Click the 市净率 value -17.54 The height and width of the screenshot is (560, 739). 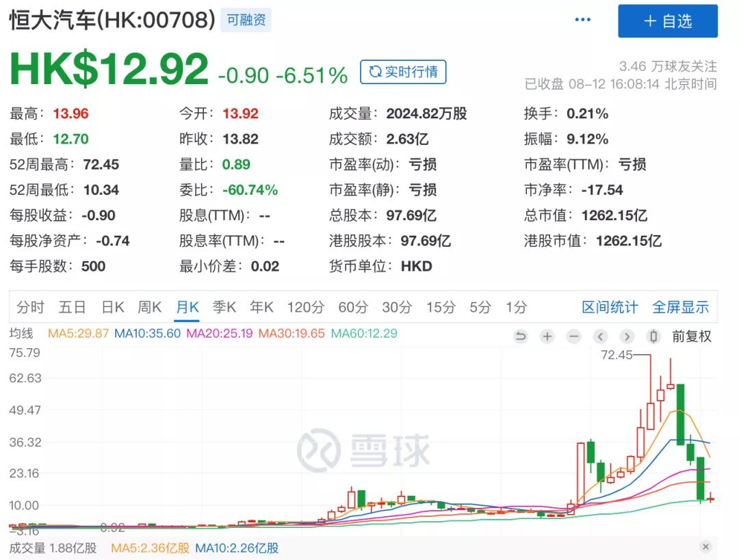point(602,190)
